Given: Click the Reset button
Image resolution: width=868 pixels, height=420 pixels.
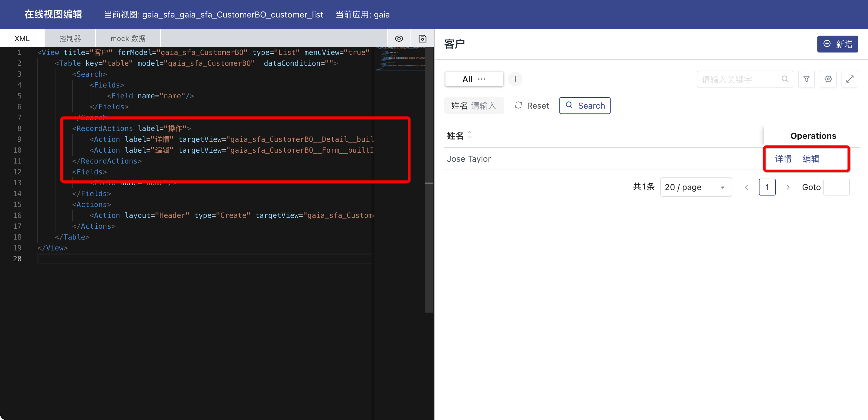Looking at the screenshot, I should tap(532, 106).
